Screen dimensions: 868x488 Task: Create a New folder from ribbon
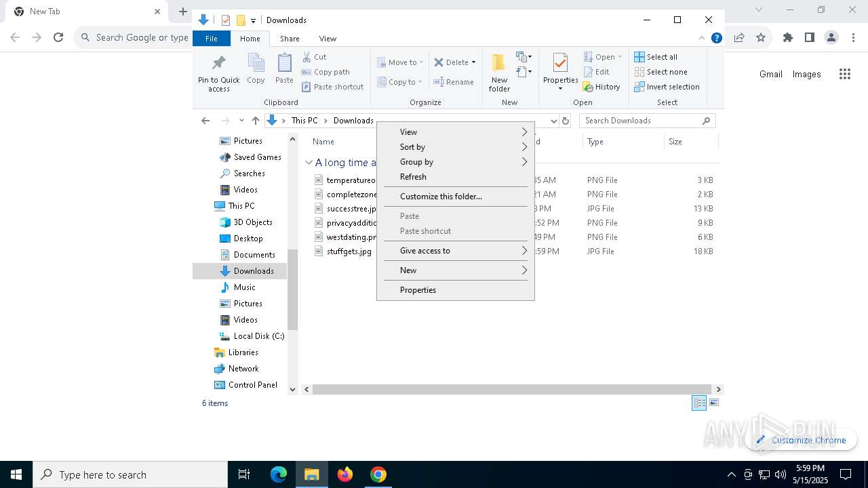point(499,73)
